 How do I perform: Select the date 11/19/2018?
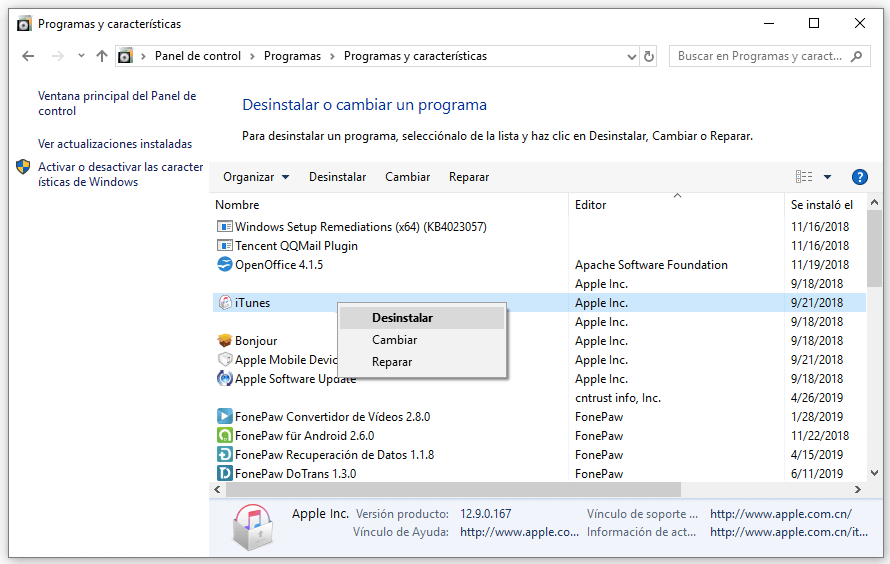[x=820, y=265]
